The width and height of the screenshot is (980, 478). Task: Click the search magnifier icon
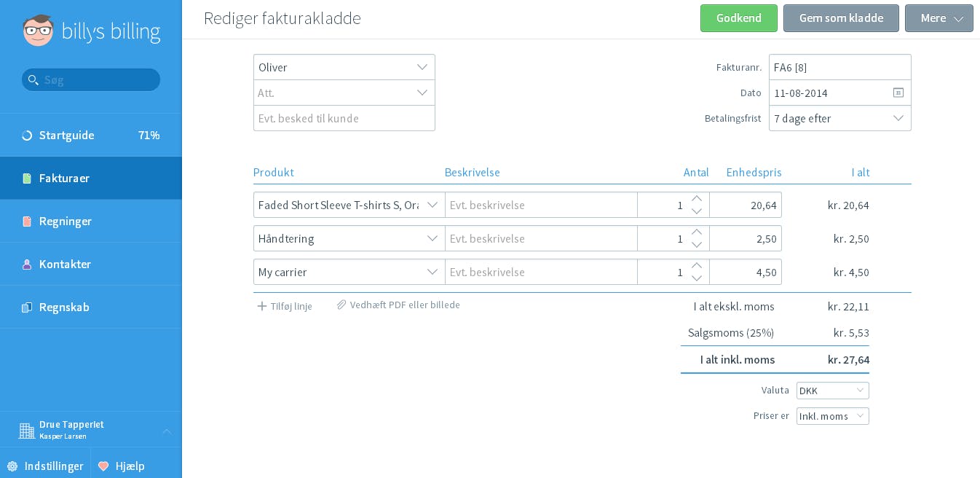coord(33,80)
